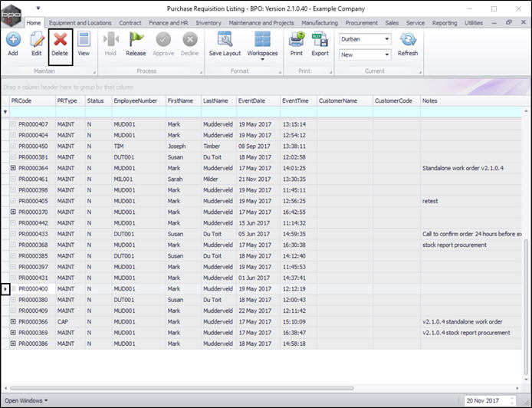Screen dimensions: 532x408
Task: Open the Inventory ribbon tab
Action: (x=209, y=23)
